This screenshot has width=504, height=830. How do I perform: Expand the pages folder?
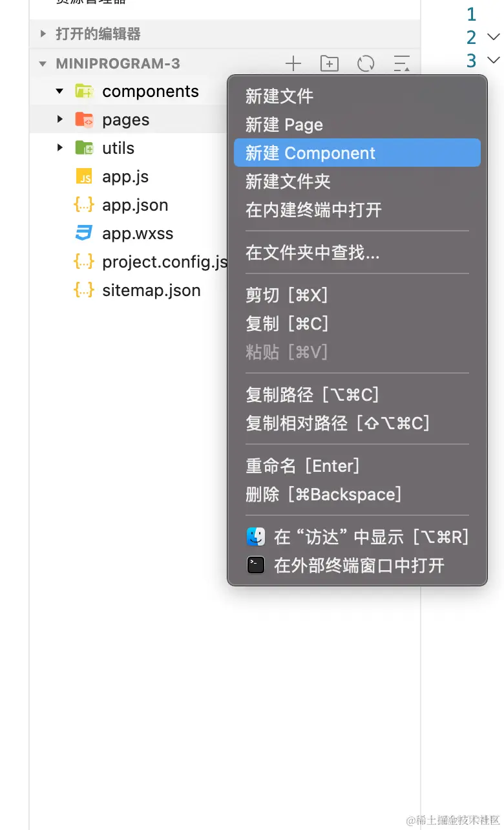point(59,120)
